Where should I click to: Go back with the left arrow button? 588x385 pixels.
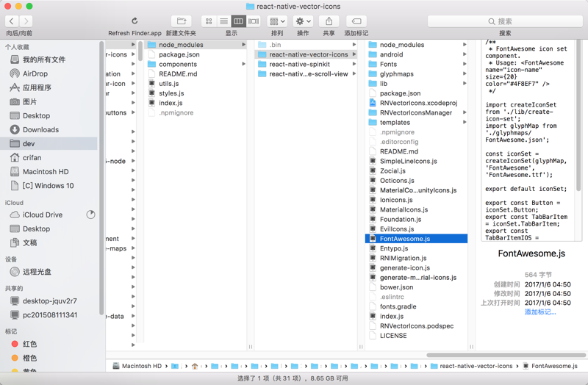point(12,21)
